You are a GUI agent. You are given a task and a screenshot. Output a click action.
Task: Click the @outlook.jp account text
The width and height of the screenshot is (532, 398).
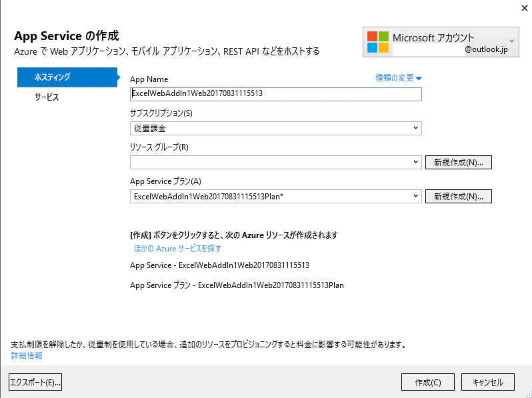click(x=486, y=49)
